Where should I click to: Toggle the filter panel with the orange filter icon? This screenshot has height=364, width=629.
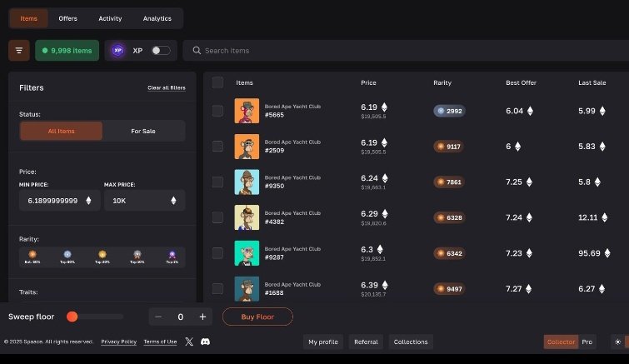[19, 51]
